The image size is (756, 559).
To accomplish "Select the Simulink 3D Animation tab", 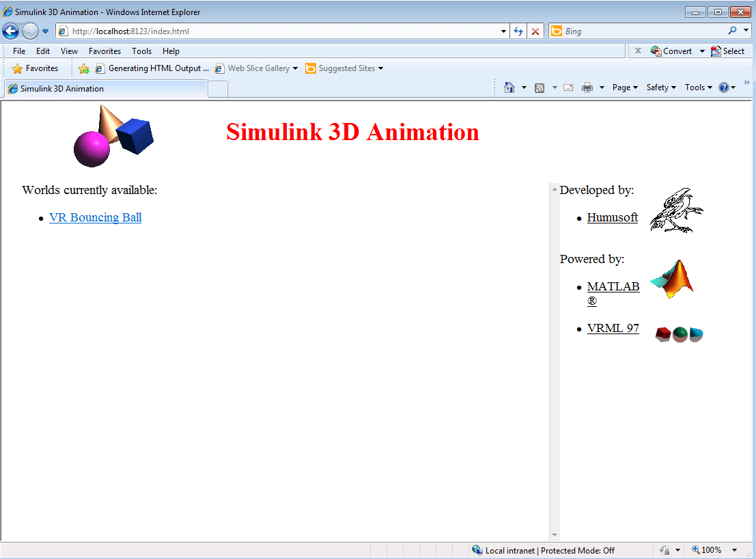I will (106, 89).
